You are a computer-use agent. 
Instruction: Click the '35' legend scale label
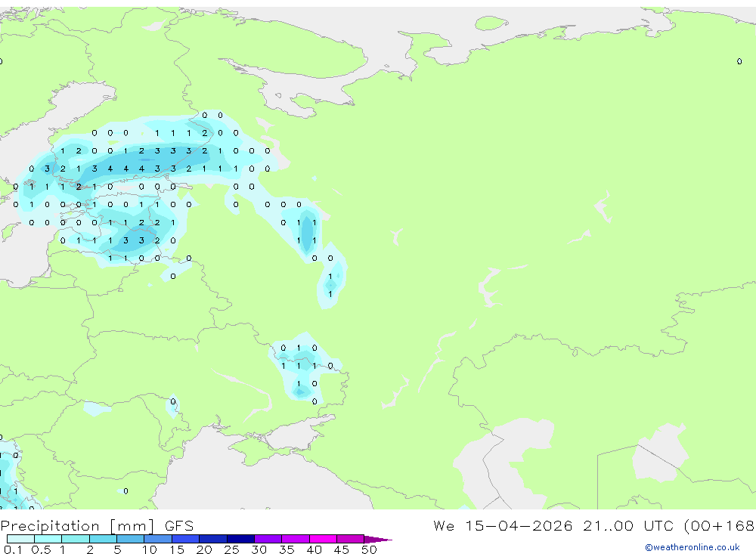[287, 549]
